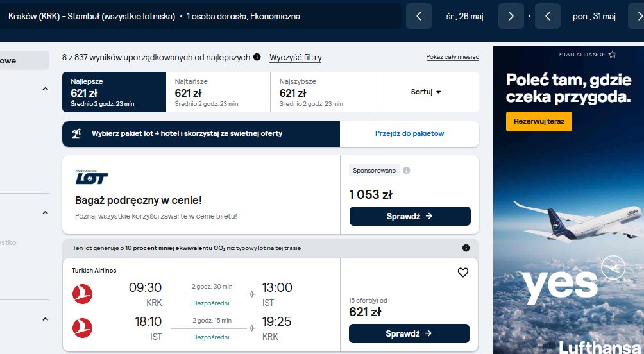The width and height of the screenshot is (644, 354).
Task: Click info icon beside Sponsorowane label
Action: tap(406, 171)
